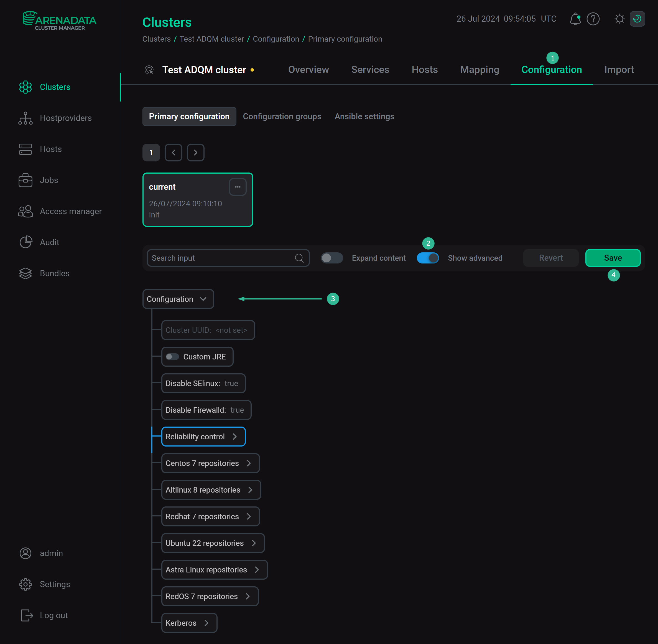
Task: Select dark theme moon icon
Action: pyautogui.click(x=637, y=19)
